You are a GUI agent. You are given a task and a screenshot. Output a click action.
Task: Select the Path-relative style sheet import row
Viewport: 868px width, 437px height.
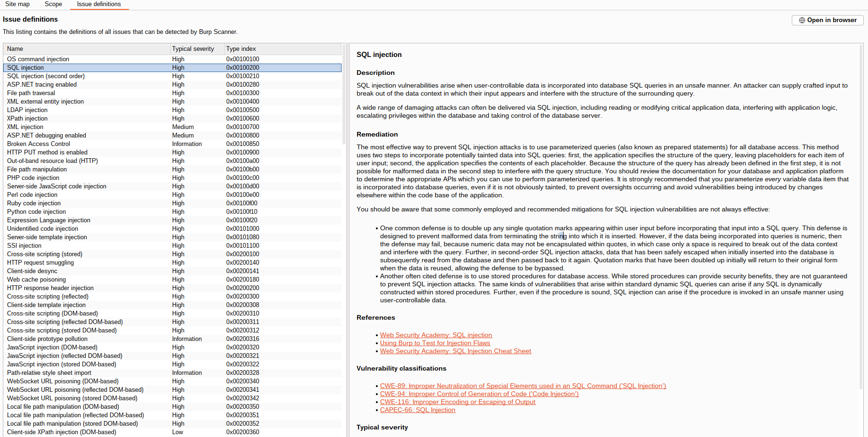[x=172, y=373]
